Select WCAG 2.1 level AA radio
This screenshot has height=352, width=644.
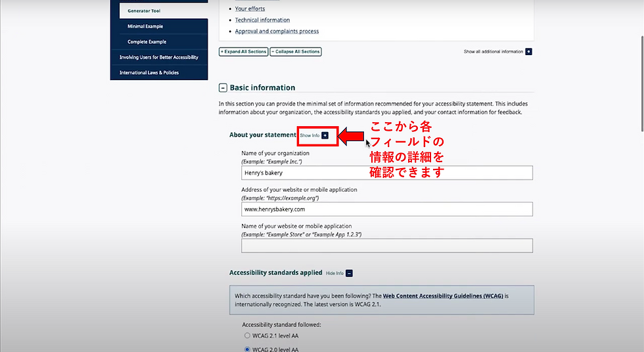click(x=247, y=336)
